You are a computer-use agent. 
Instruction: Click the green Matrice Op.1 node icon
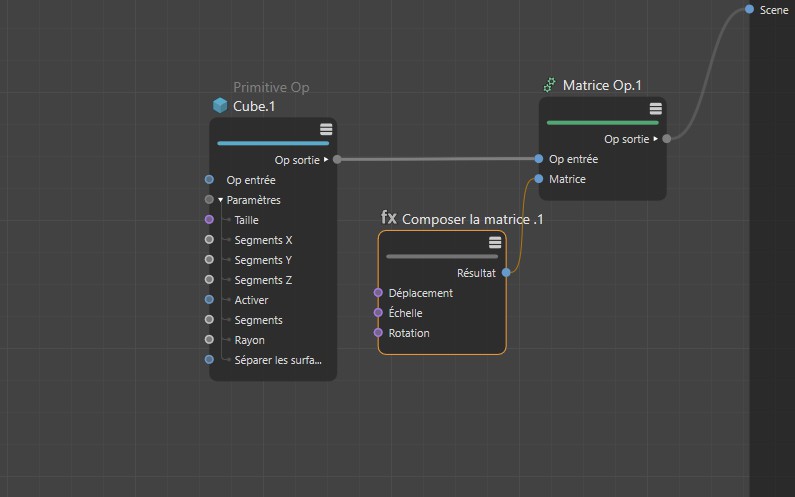click(x=549, y=86)
